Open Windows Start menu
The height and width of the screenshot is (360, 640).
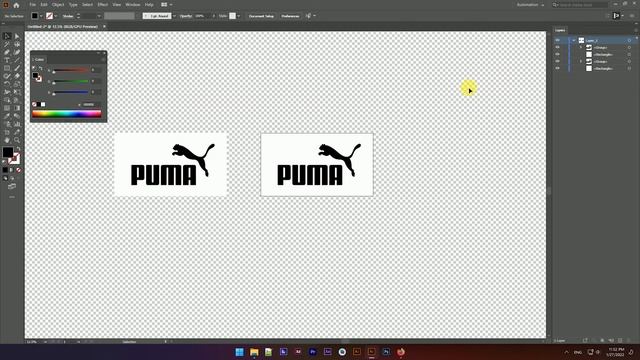pyautogui.click(x=240, y=352)
